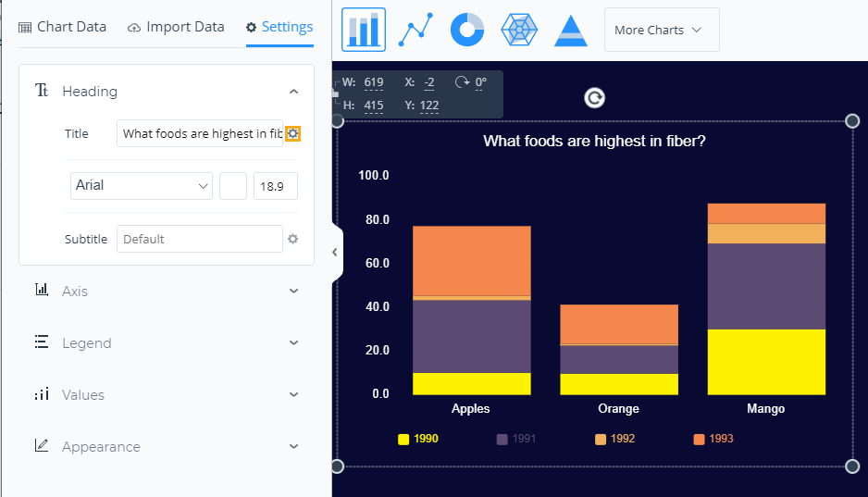The height and width of the screenshot is (497, 868).
Task: Collapse the left settings panel arrow
Action: (x=335, y=252)
